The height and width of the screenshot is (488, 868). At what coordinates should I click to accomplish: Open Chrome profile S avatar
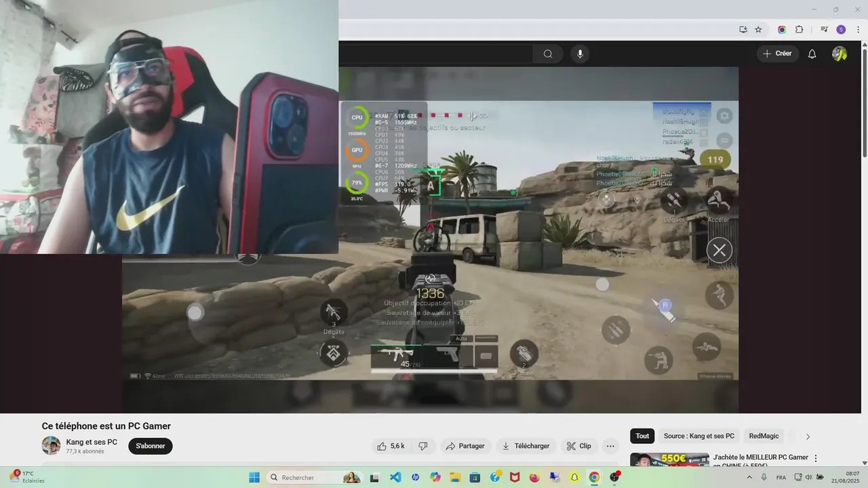(841, 30)
